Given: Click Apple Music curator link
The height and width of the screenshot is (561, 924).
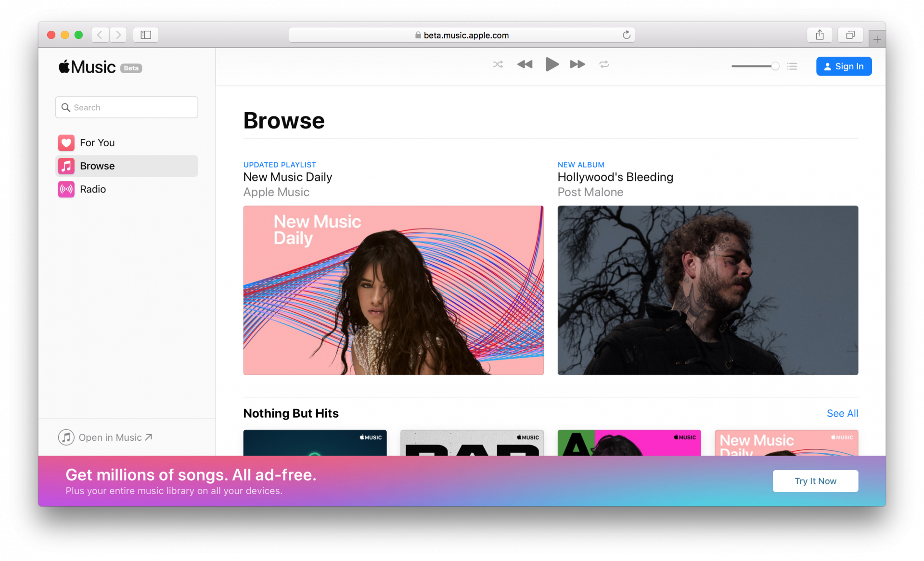Looking at the screenshot, I should pos(276,192).
